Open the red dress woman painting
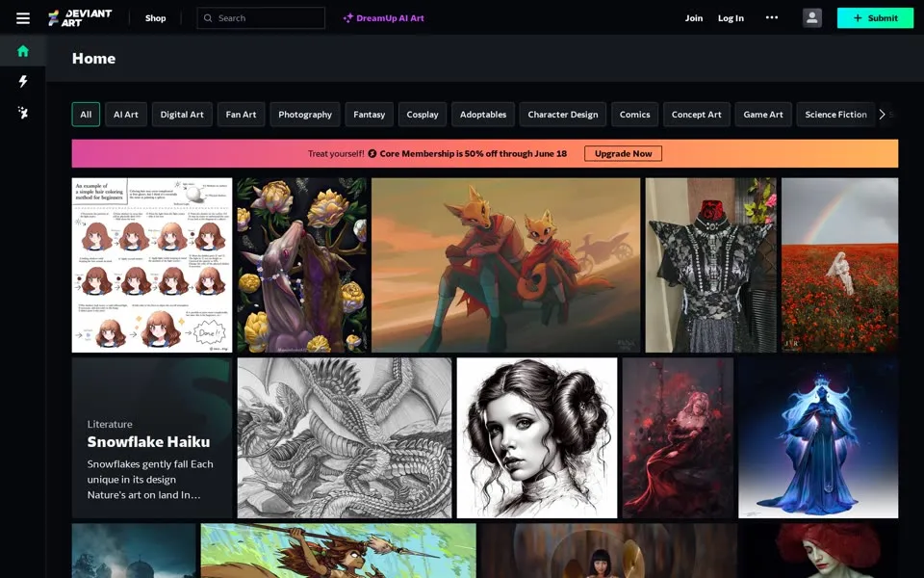The width and height of the screenshot is (924, 578). point(678,437)
